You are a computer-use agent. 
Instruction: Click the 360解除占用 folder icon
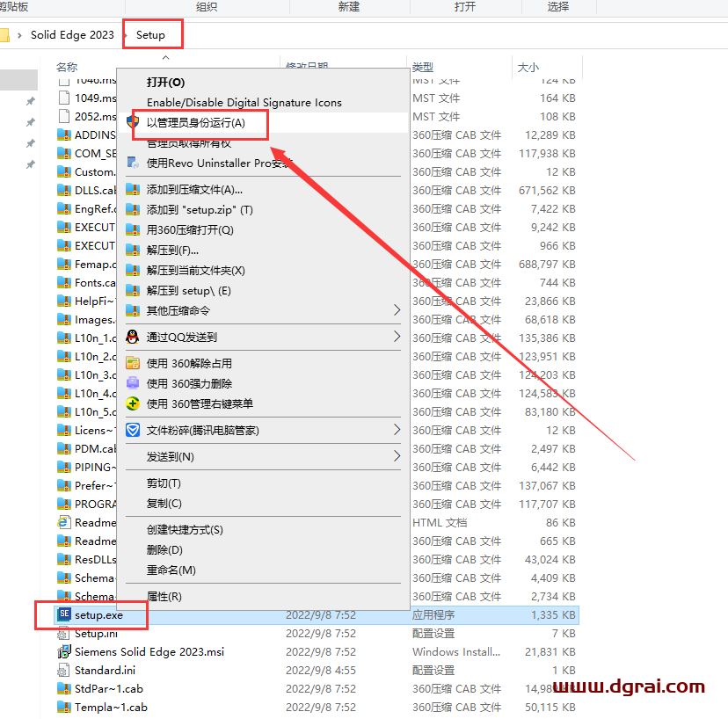pos(133,363)
